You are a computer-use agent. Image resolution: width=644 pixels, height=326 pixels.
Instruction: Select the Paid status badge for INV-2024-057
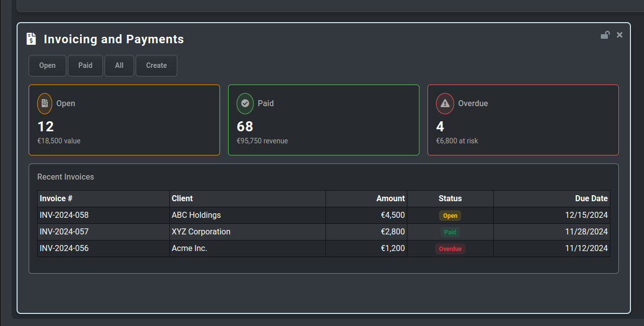(x=450, y=232)
